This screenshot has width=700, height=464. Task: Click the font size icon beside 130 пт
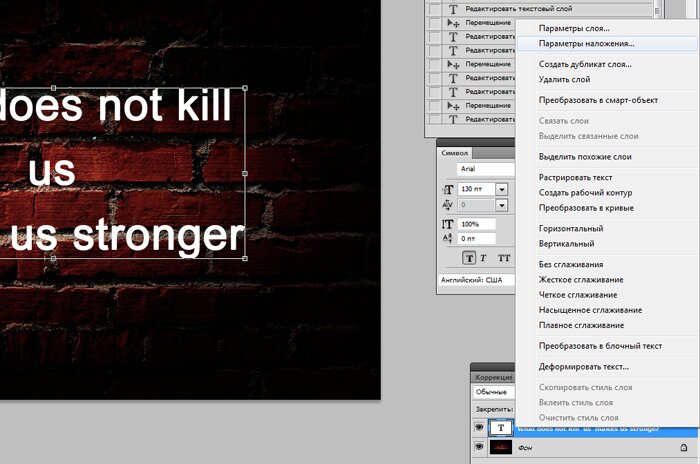pyautogui.click(x=448, y=189)
